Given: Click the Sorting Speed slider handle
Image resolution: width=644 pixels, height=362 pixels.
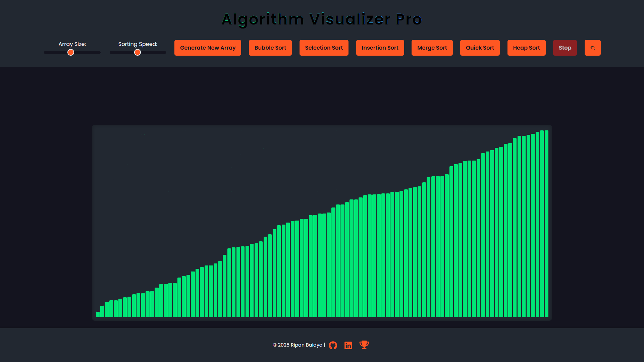Looking at the screenshot, I should click(x=138, y=52).
